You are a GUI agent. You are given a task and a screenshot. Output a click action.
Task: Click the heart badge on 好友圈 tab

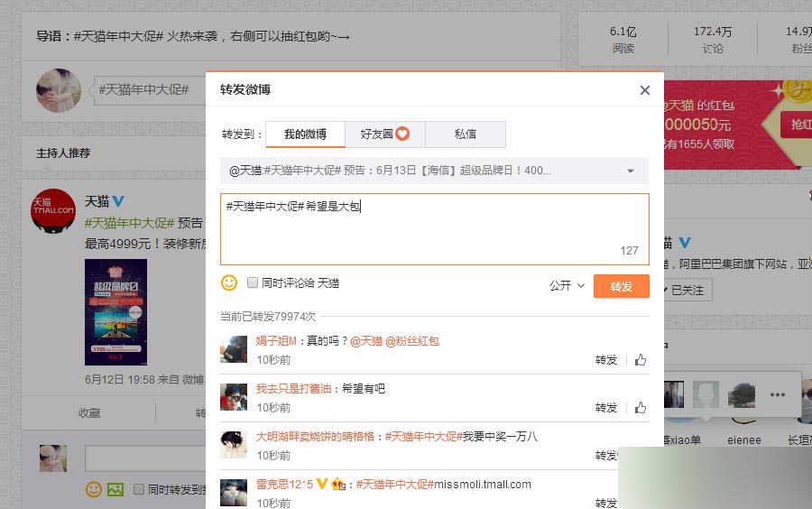point(402,134)
